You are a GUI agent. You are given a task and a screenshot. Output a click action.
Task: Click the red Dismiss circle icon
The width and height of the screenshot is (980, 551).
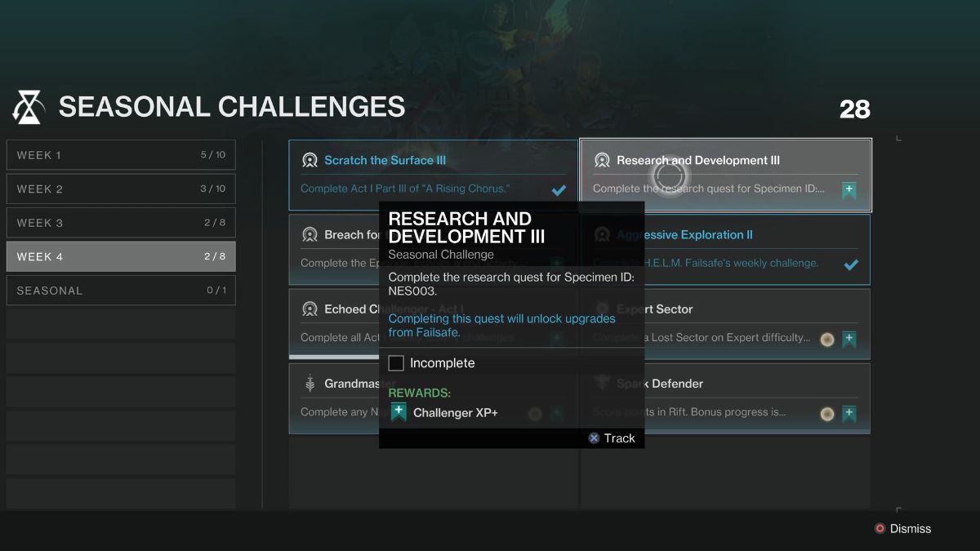(880, 528)
